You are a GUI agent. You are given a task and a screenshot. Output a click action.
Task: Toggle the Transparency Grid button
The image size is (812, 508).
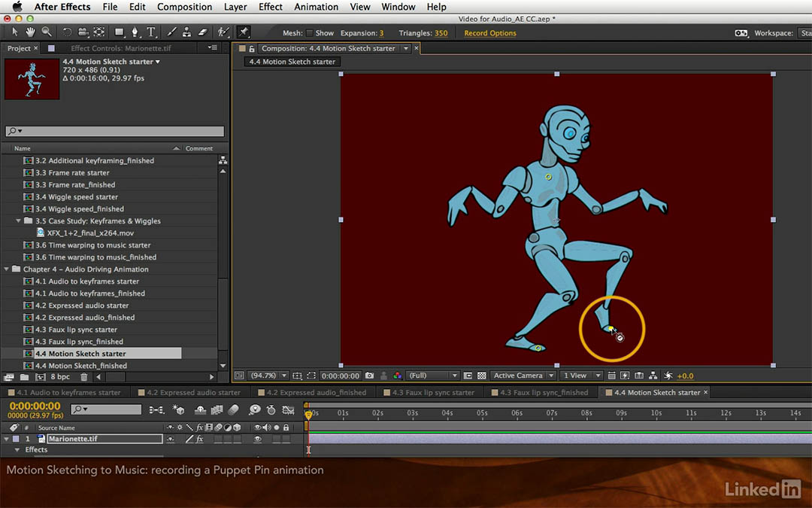(x=482, y=376)
